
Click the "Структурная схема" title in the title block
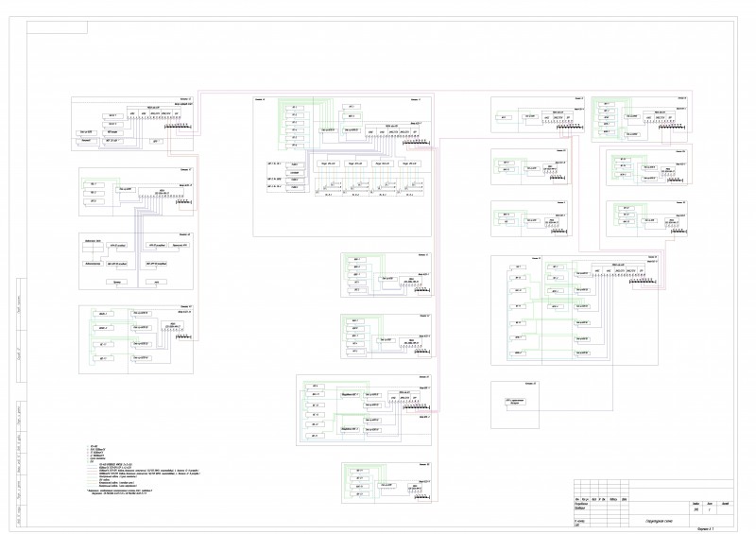659,522
